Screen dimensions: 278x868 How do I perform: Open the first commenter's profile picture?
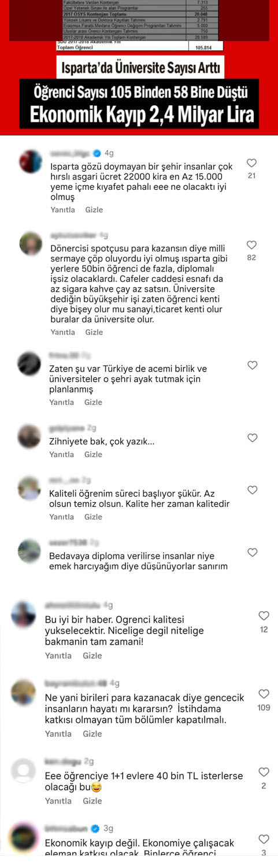pyautogui.click(x=31, y=161)
